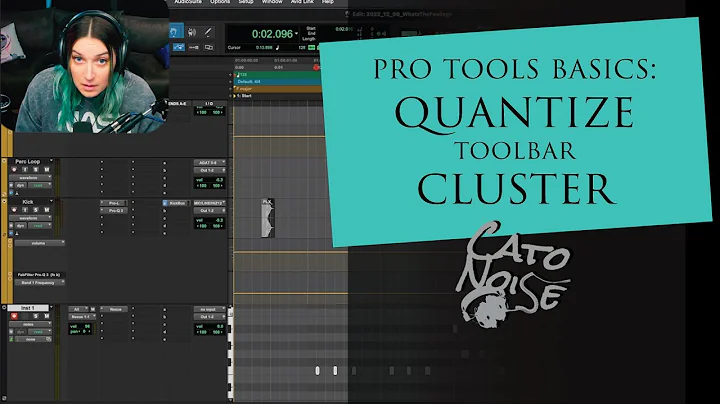Click the Kick audio clip in timeline
This screenshot has width=720, height=404.
click(267, 218)
